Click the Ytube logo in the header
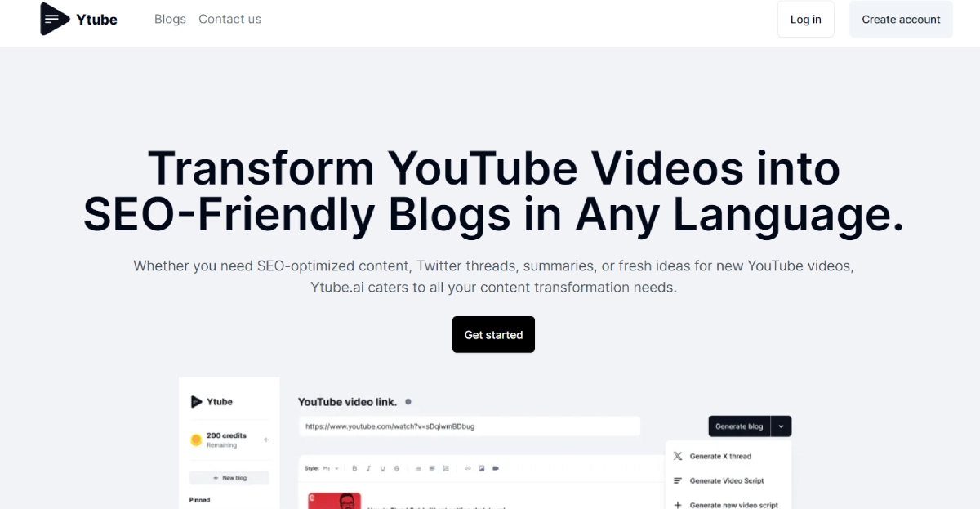This screenshot has width=980, height=509. point(79,19)
